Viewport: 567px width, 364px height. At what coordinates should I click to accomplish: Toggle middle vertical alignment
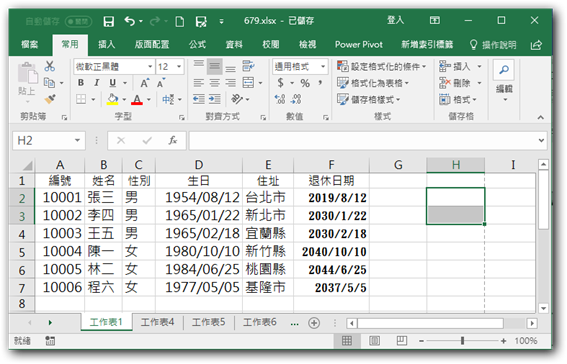[215, 66]
